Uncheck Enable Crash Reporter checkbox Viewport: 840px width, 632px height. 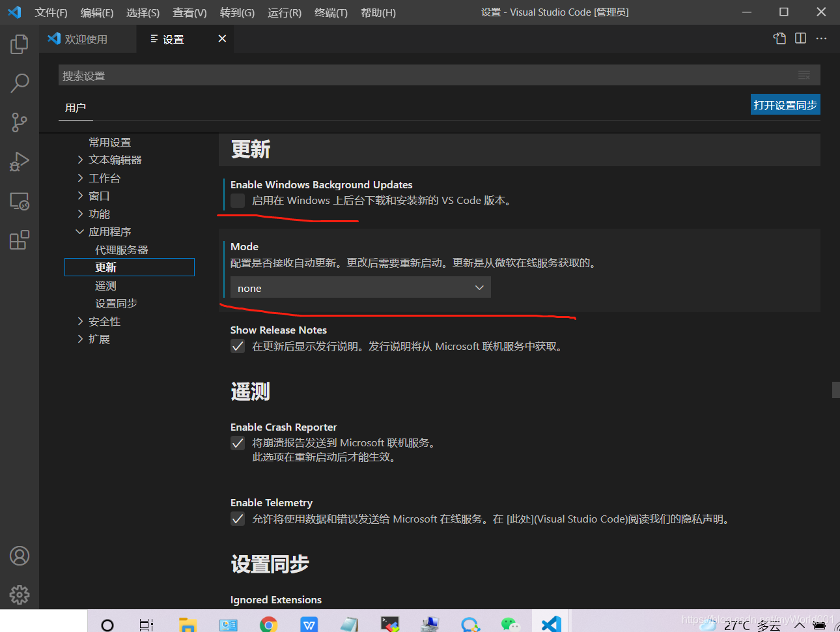238,443
